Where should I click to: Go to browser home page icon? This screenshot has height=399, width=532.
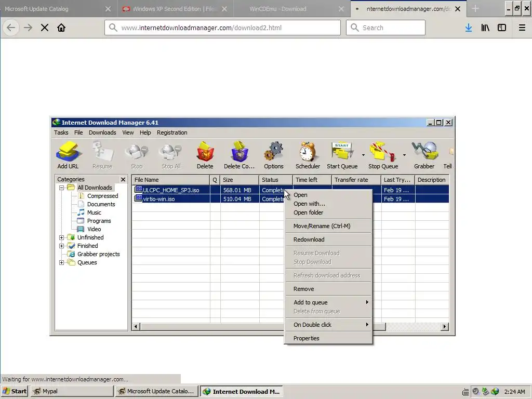[x=61, y=28]
